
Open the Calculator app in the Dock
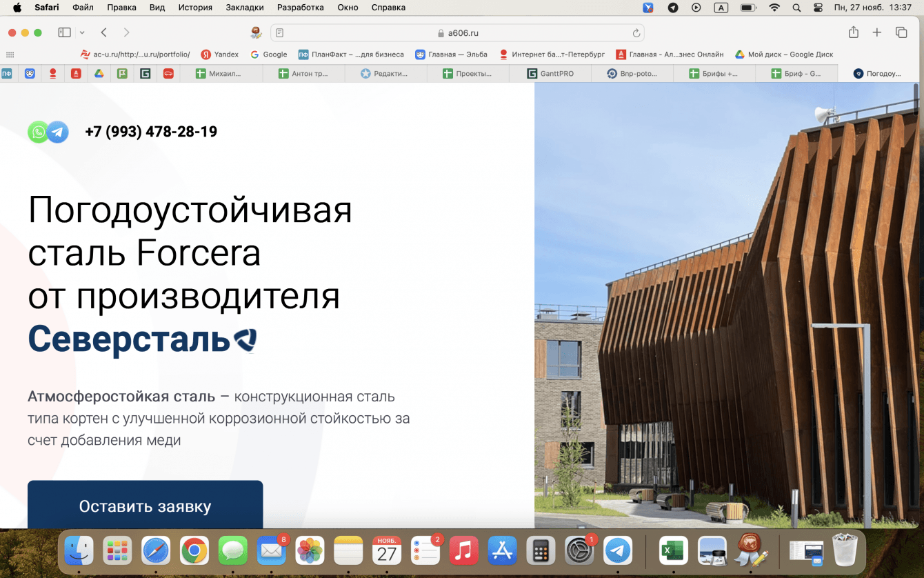pos(541,551)
